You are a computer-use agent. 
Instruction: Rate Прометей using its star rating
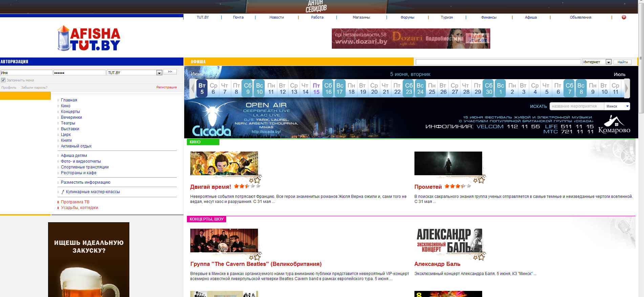458,186
